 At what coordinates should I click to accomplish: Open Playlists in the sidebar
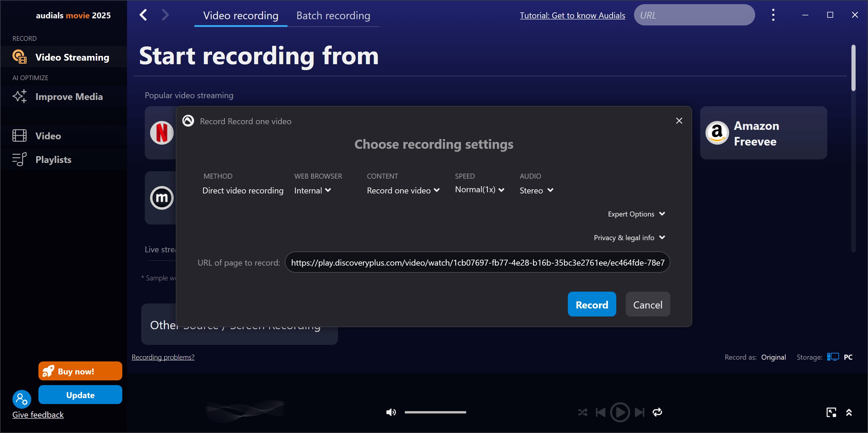point(53,159)
